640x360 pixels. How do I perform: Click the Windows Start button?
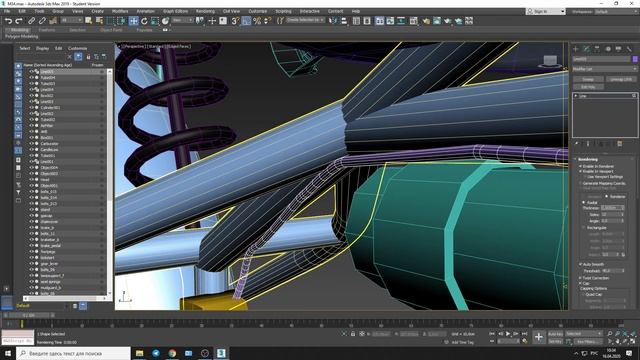[8, 353]
